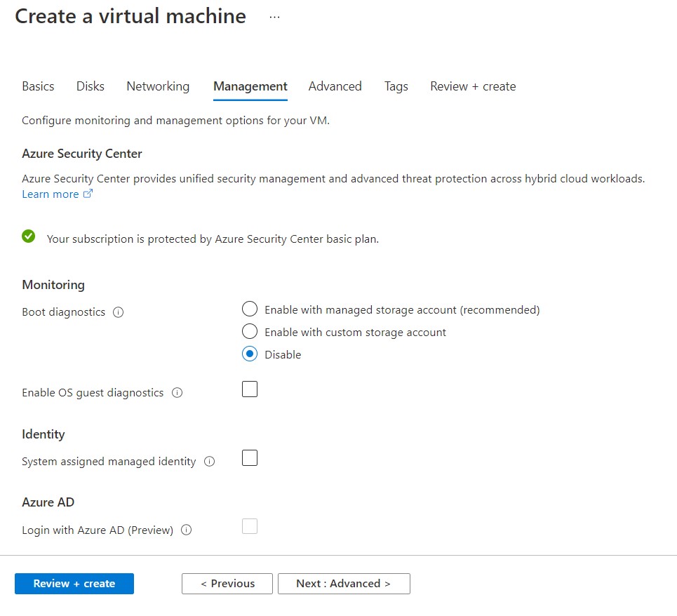Open the Tags tab
677x616 pixels.
click(396, 86)
